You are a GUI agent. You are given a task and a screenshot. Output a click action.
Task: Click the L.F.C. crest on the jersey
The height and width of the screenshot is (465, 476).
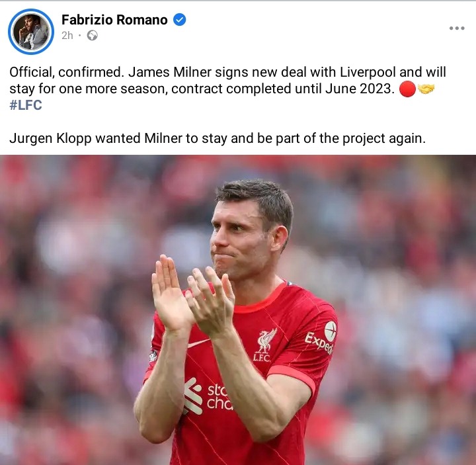point(264,345)
